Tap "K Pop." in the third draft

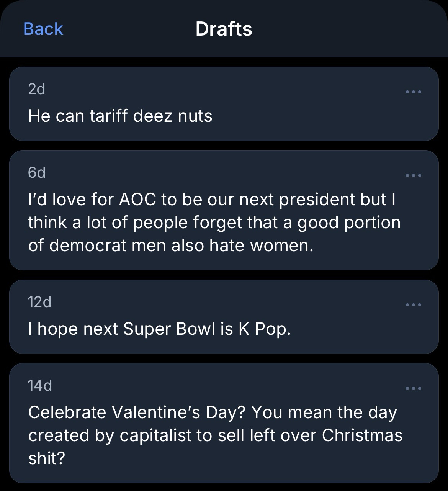click(265, 329)
